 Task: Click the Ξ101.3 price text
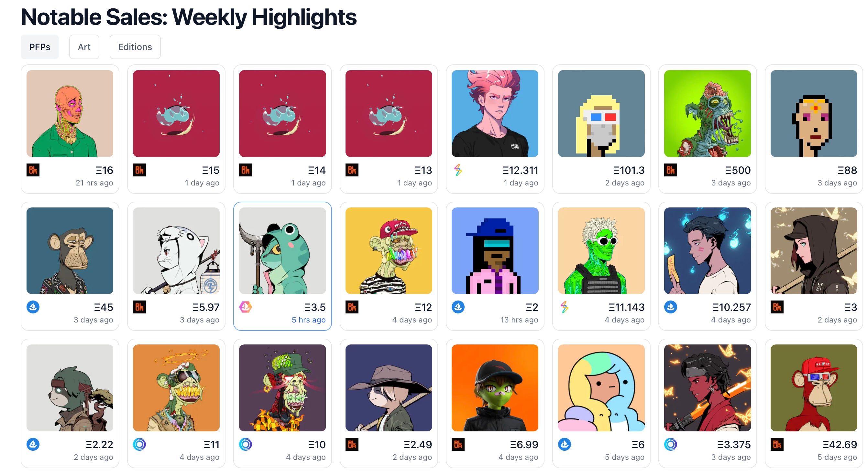click(628, 170)
